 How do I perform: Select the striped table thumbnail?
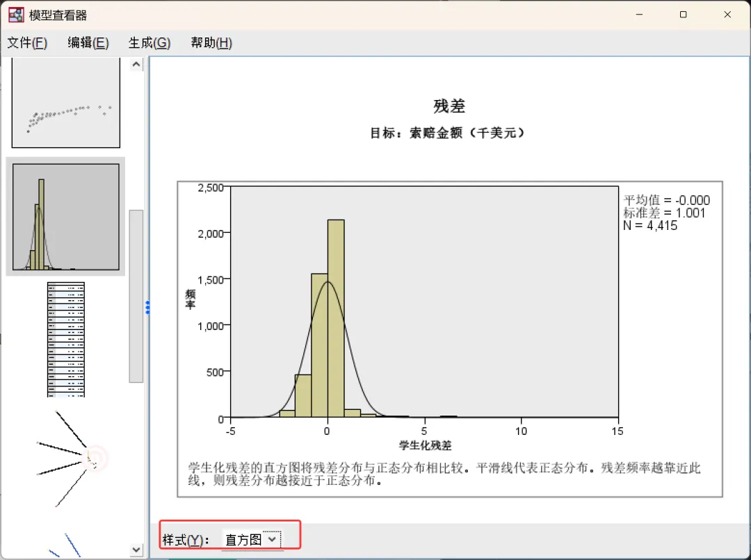66,339
